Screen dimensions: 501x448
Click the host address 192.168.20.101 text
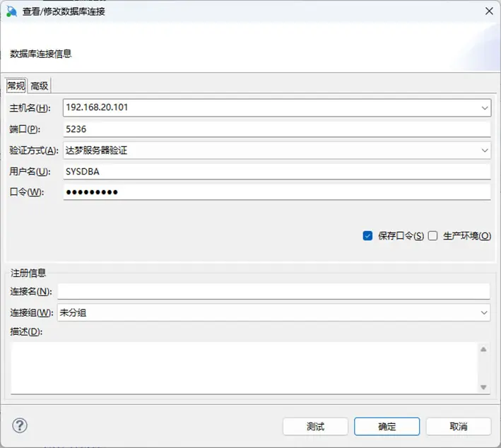pyautogui.click(x=97, y=107)
